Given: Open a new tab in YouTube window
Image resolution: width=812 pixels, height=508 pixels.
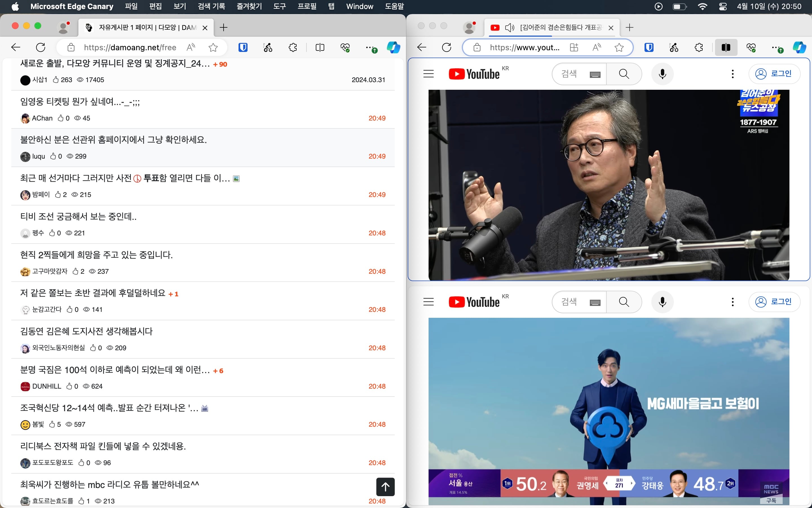Looking at the screenshot, I should (630, 27).
